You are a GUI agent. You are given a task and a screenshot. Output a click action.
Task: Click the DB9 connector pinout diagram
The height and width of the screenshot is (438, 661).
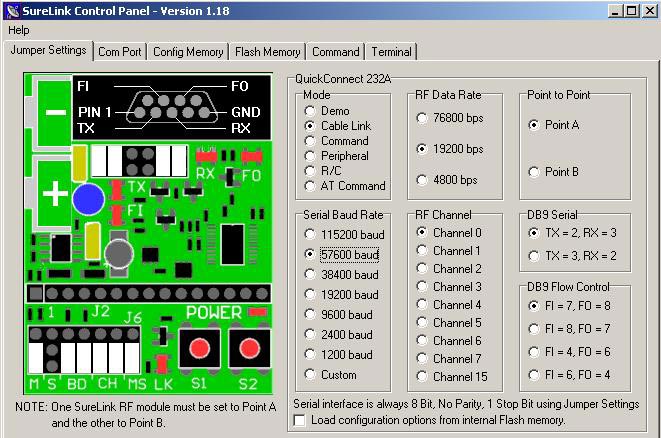pyautogui.click(x=172, y=107)
